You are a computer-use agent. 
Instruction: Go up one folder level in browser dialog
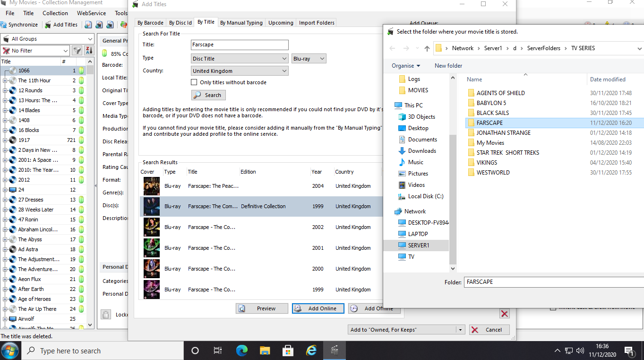click(427, 48)
